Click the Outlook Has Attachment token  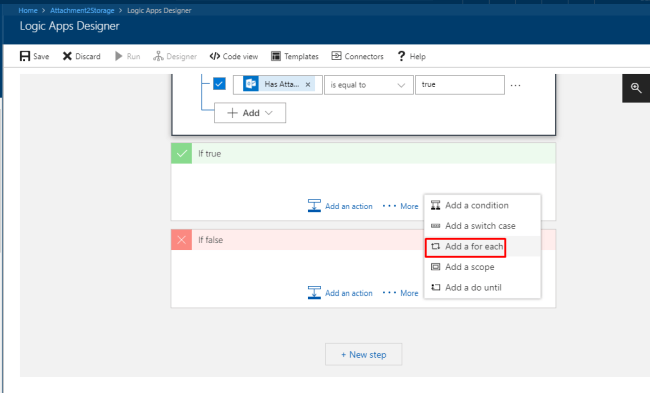coord(278,85)
